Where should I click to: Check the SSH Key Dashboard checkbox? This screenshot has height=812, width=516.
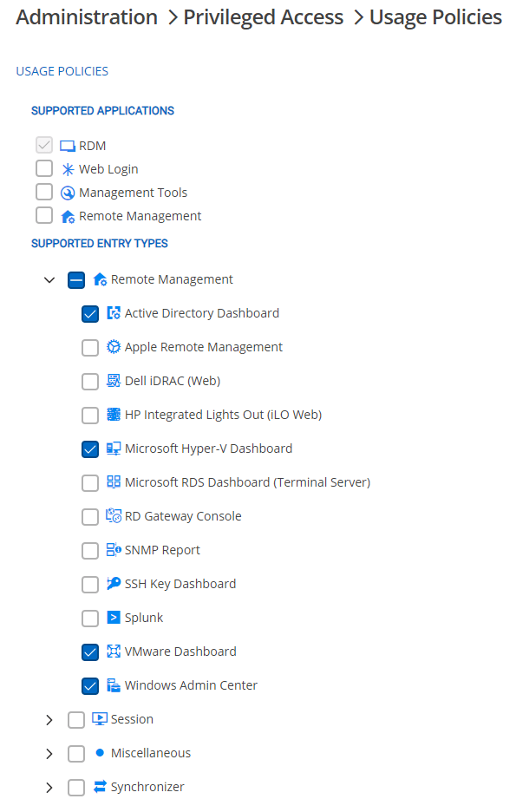(90, 585)
